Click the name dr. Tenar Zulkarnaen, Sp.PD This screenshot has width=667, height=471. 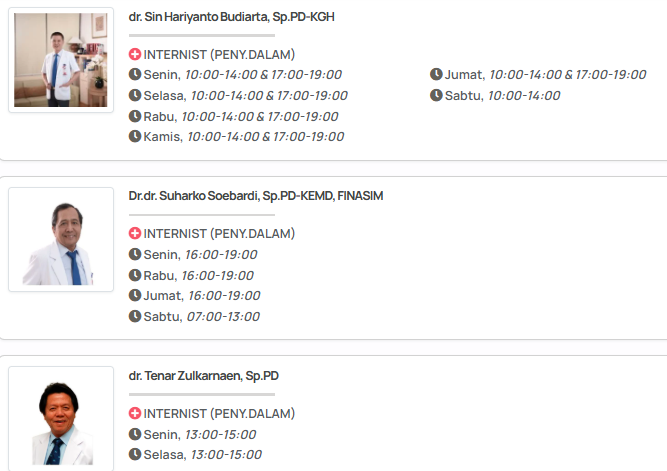click(x=204, y=376)
